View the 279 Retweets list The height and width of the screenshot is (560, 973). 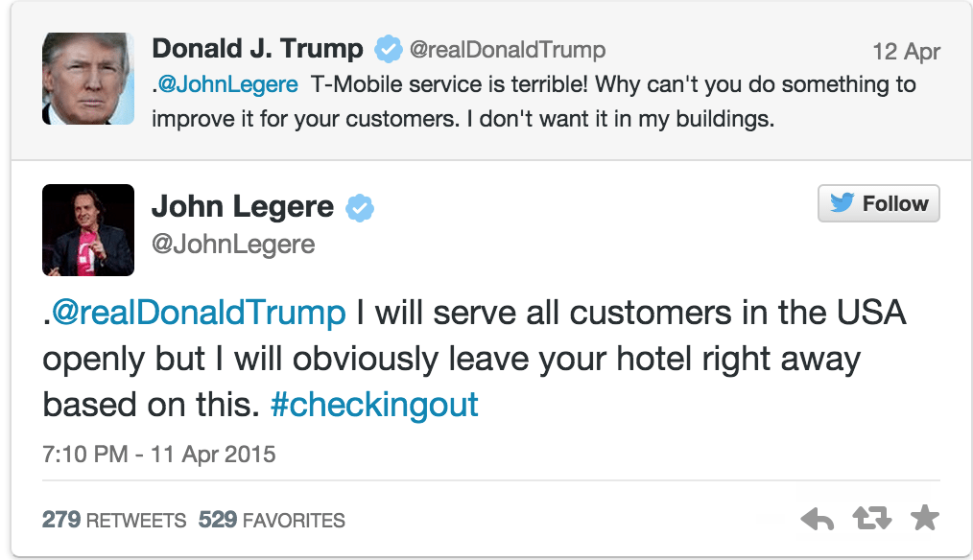[114, 521]
